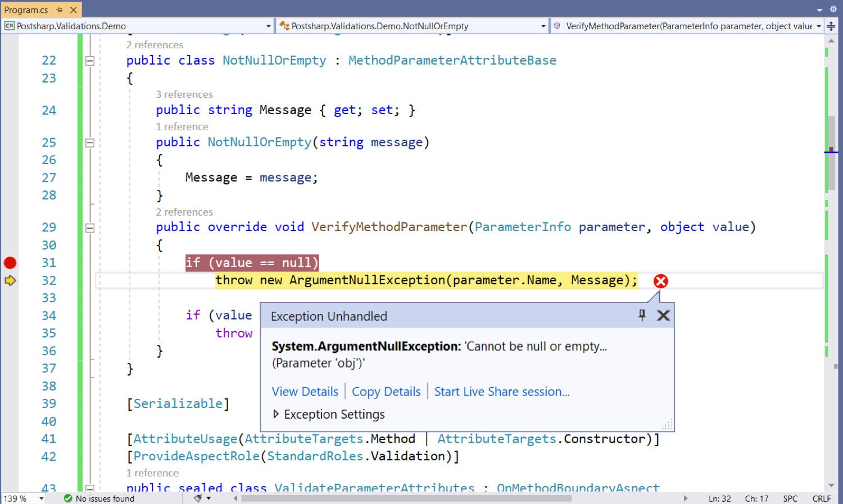Viewport: 843px width, 504px height.
Task: Click the horizontal scrollbar right arrow
Action: click(686, 498)
